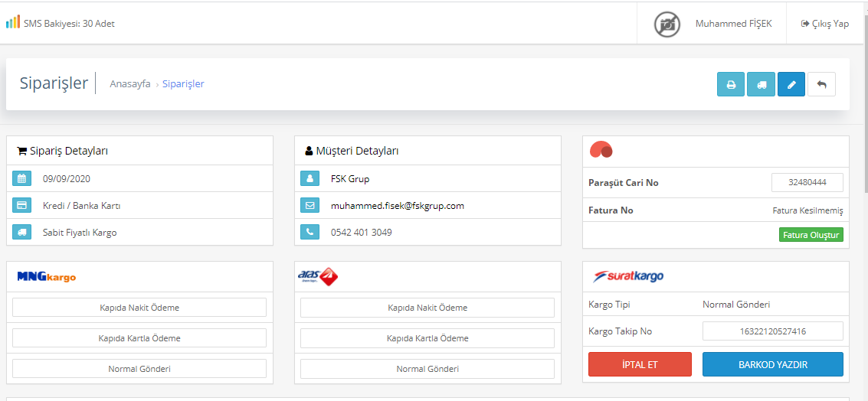
Task: Log out with Çıkış Yap
Action: [825, 24]
